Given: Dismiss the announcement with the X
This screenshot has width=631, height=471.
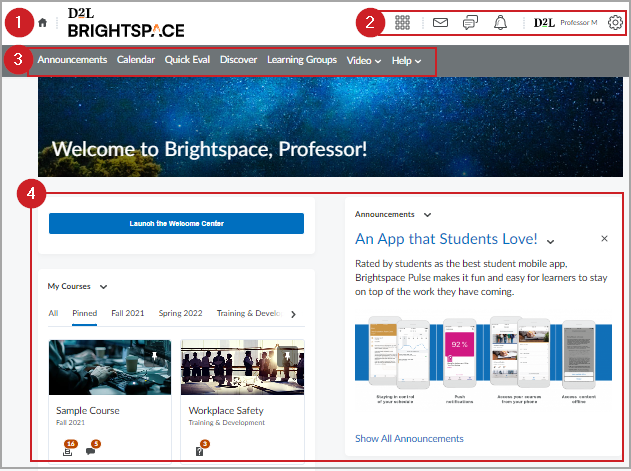Looking at the screenshot, I should point(604,239).
